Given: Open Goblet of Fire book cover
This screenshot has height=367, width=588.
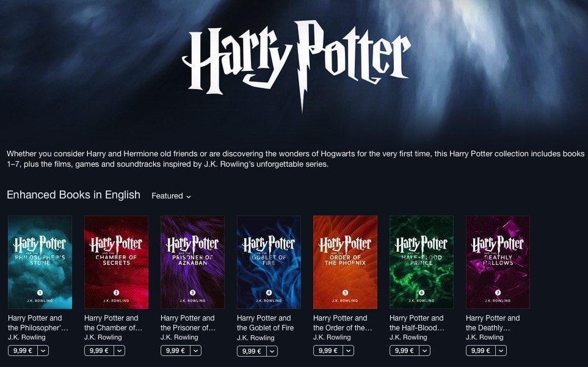Looking at the screenshot, I should (269, 262).
